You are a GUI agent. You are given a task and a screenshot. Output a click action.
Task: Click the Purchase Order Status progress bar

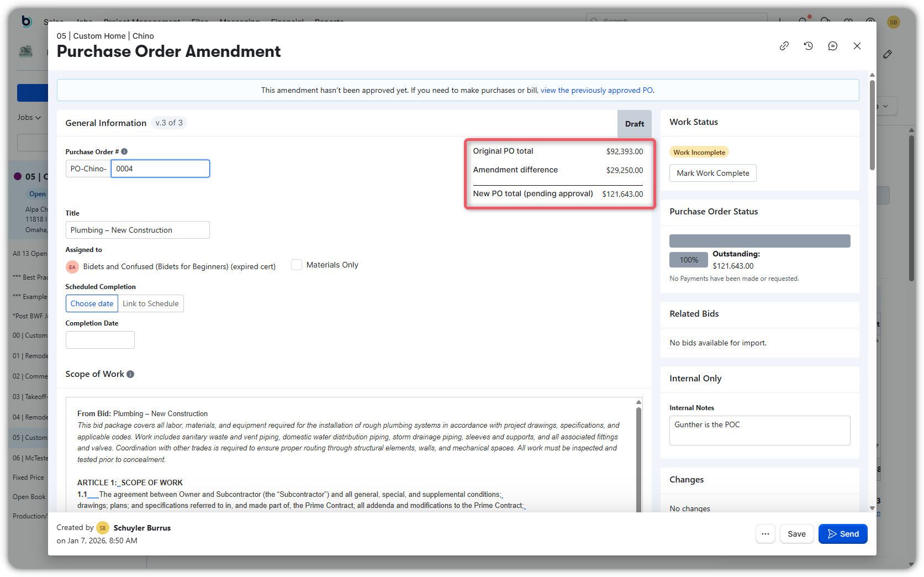coord(759,241)
